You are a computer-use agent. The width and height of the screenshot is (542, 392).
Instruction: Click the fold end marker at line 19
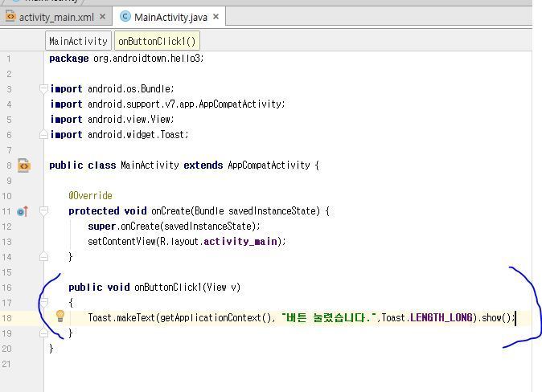coord(43,333)
